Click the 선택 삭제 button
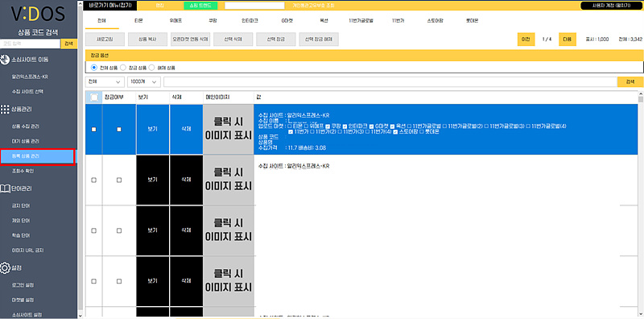The image size is (644, 319). point(233,39)
